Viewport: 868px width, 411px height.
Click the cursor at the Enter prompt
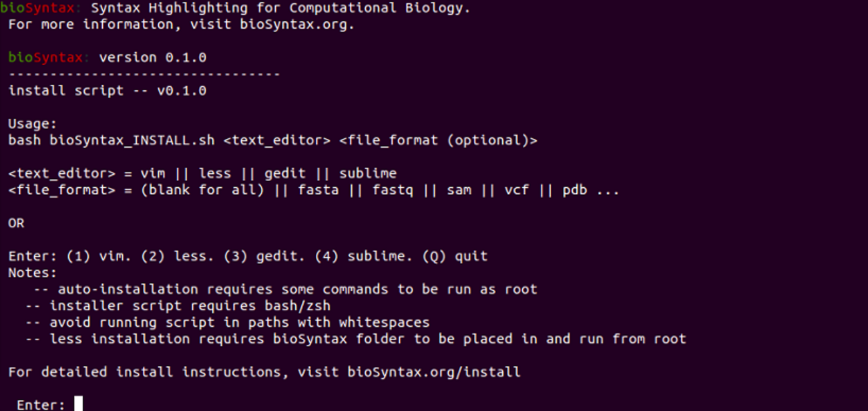[x=78, y=404]
